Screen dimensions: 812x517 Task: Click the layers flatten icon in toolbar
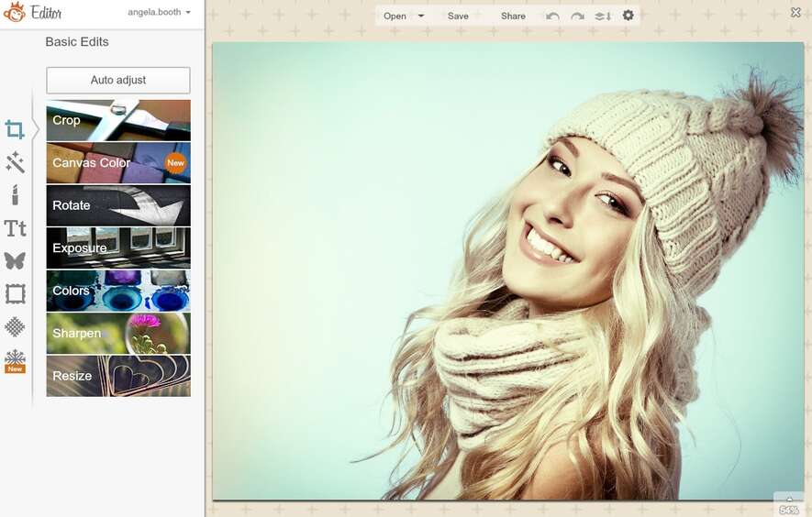point(603,16)
